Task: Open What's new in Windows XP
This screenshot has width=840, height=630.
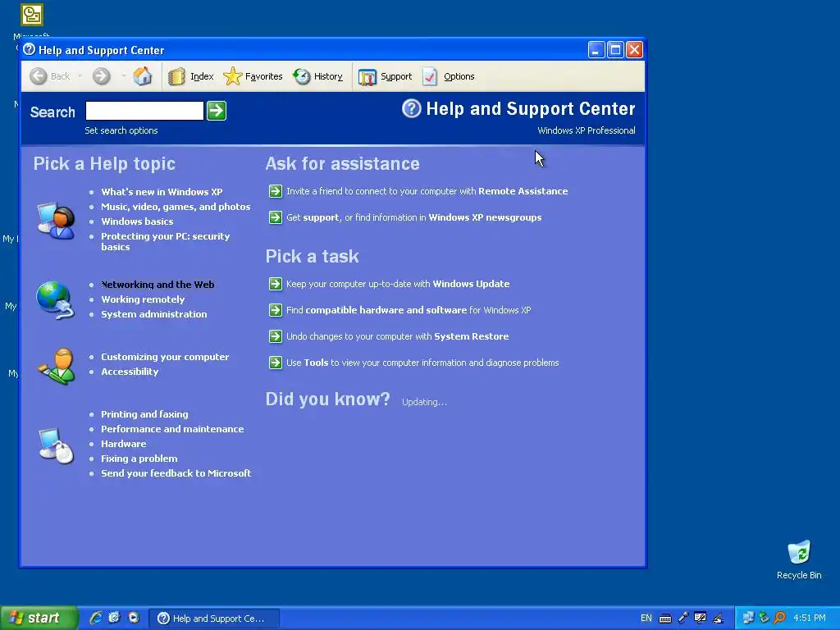Action: tap(162, 192)
